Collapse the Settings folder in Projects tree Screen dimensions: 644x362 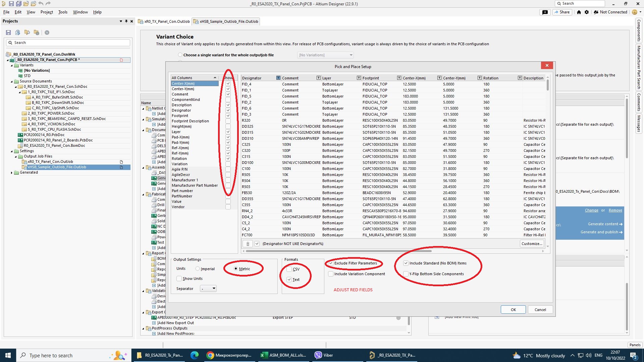12,151
